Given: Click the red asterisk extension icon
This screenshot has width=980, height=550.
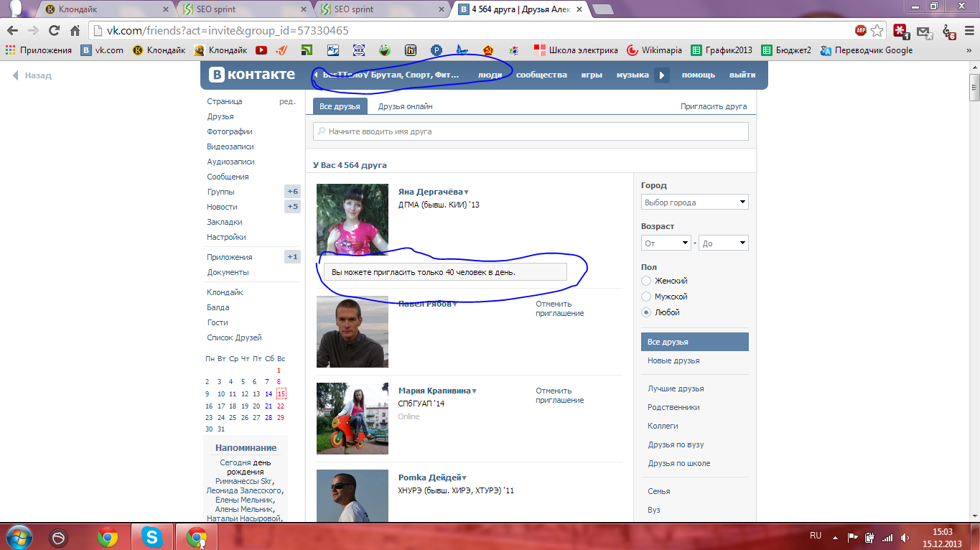Looking at the screenshot, I should point(900,31).
